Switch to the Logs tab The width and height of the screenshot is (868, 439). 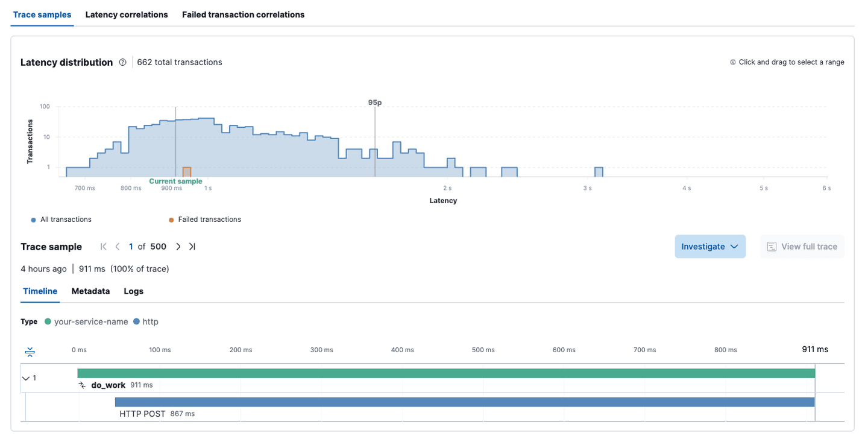pos(133,291)
